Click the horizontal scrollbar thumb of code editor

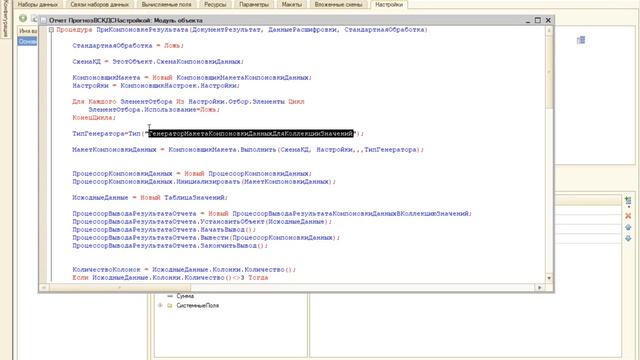click(120, 288)
